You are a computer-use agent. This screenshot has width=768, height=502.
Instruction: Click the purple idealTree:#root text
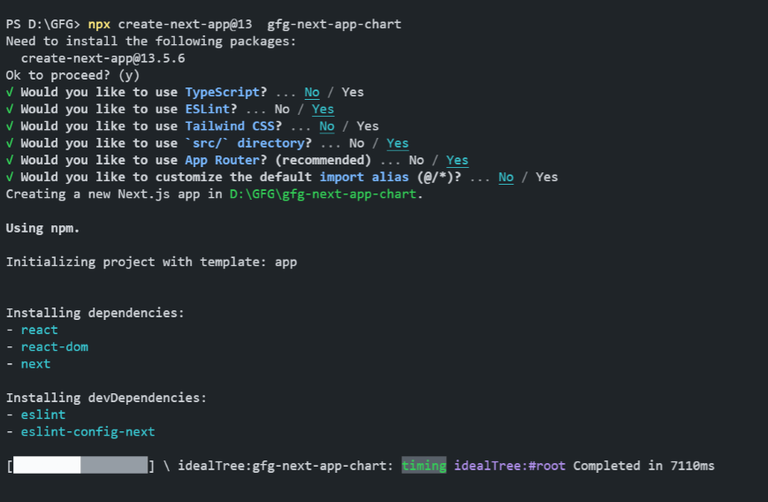[x=509, y=466]
